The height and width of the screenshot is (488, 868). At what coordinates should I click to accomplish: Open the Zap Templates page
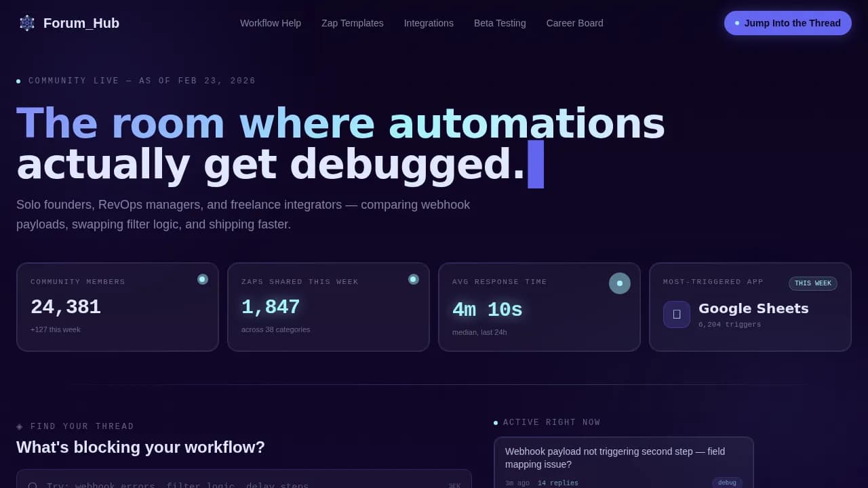point(353,22)
